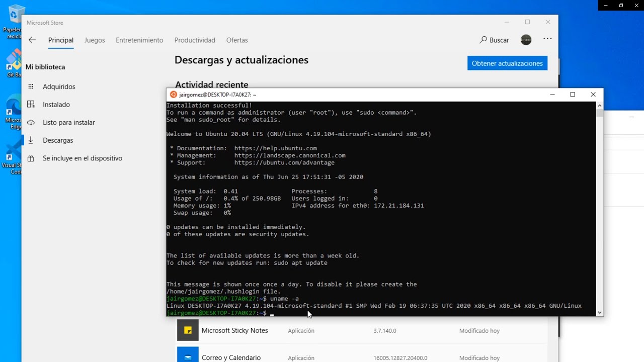Viewport: 644px width, 362px height.
Task: Click https://landscape.canonical.com in terminal
Action: pyautogui.click(x=290, y=155)
